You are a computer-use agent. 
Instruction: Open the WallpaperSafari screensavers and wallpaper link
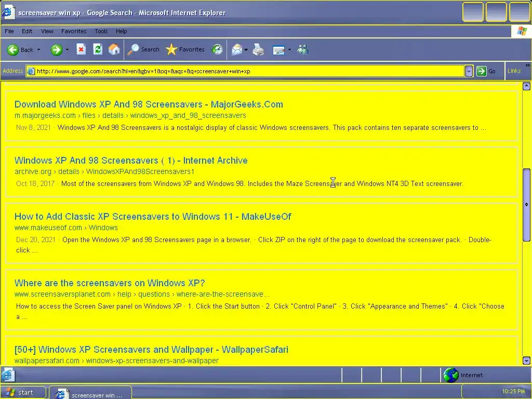151,349
